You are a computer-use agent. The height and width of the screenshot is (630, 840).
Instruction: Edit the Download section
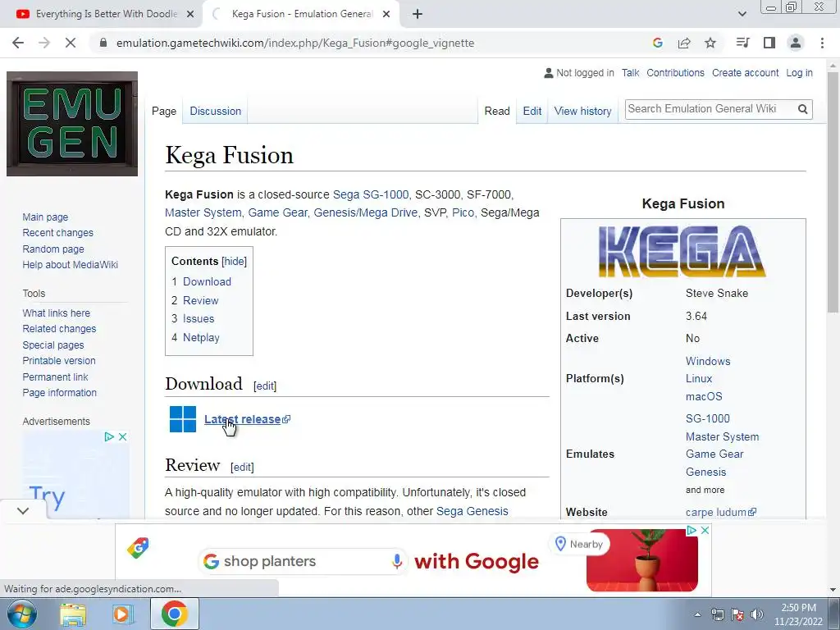pyautogui.click(x=265, y=386)
